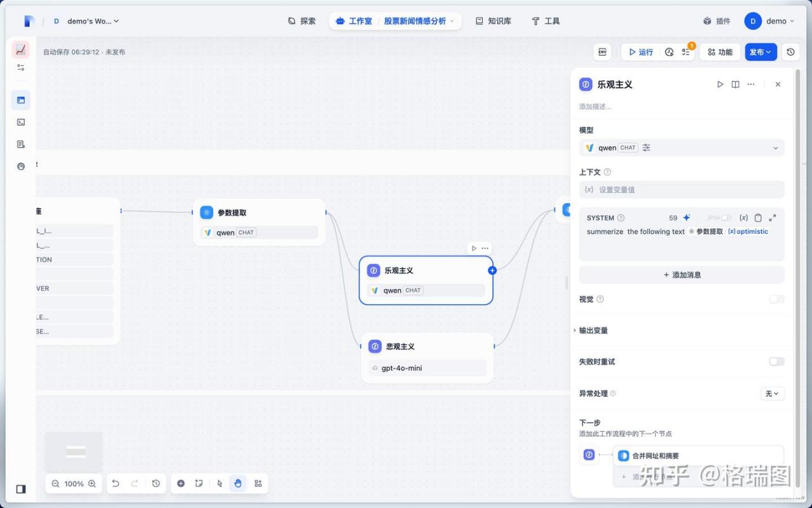This screenshot has width=812, height=508.
Task: Zoom in the canvas
Action: point(92,484)
